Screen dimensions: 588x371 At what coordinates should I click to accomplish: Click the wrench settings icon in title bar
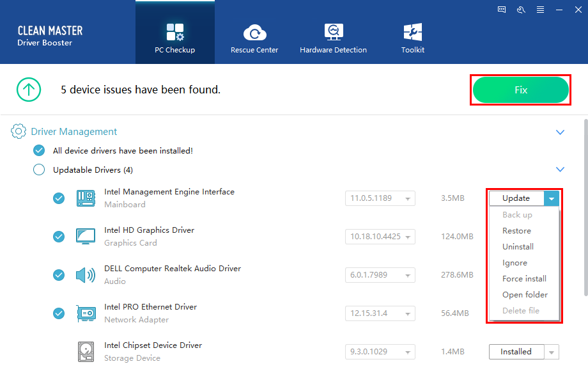click(x=521, y=10)
